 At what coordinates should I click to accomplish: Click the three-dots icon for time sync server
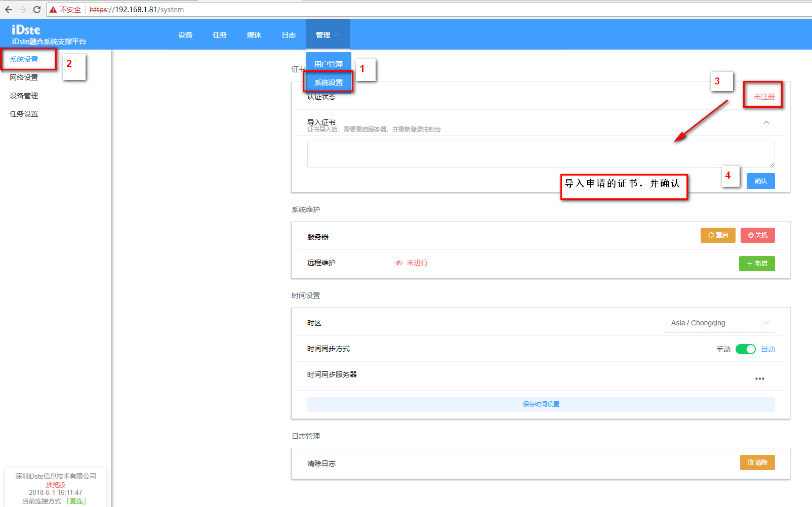tap(759, 378)
